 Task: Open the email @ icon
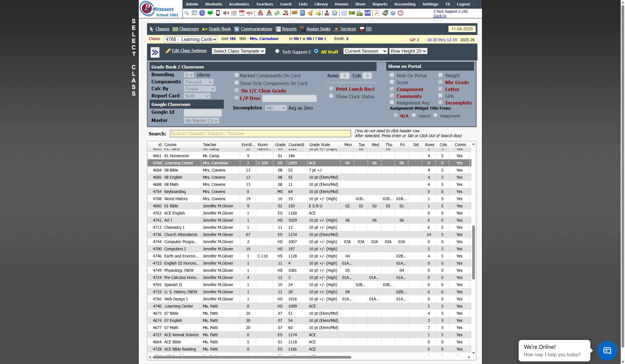click(x=202, y=13)
